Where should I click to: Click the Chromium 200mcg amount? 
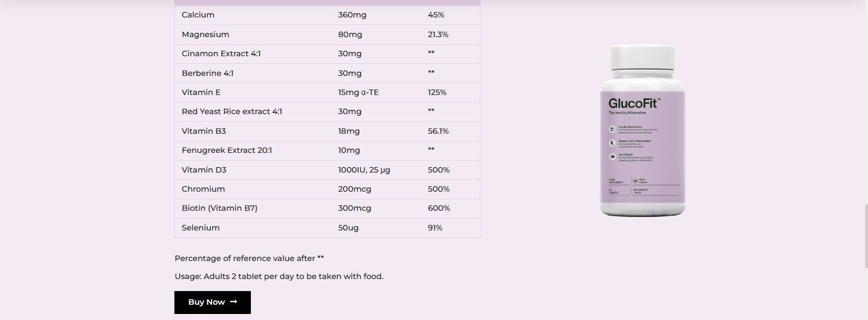point(354,189)
